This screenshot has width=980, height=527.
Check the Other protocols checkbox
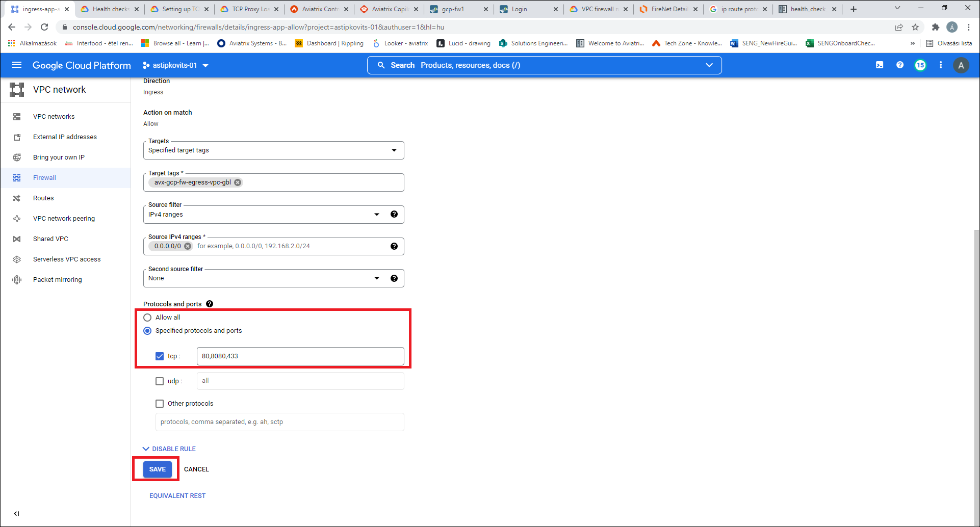point(160,403)
